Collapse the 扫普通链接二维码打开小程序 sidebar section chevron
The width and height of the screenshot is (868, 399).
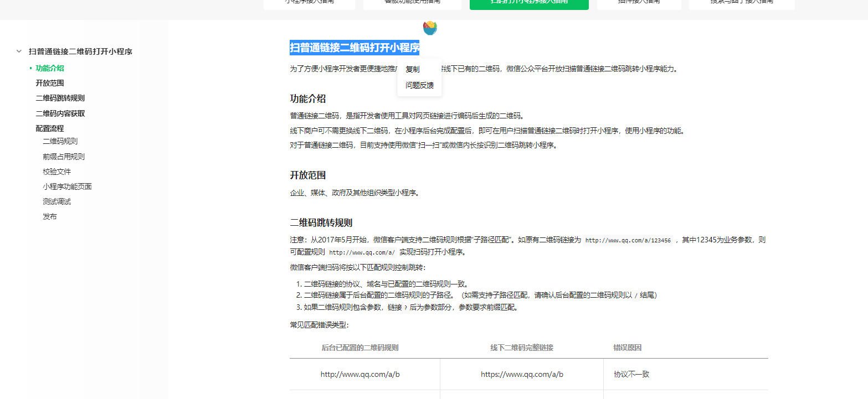tap(19, 51)
